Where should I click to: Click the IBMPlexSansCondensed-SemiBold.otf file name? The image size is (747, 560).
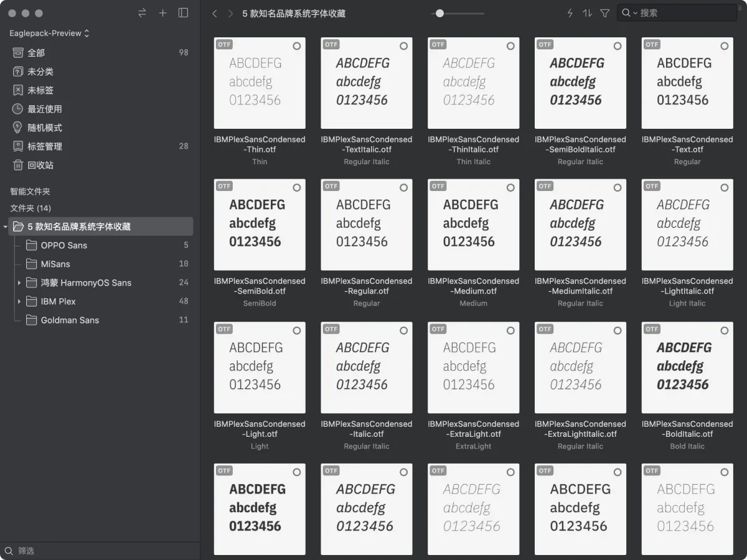point(260,286)
